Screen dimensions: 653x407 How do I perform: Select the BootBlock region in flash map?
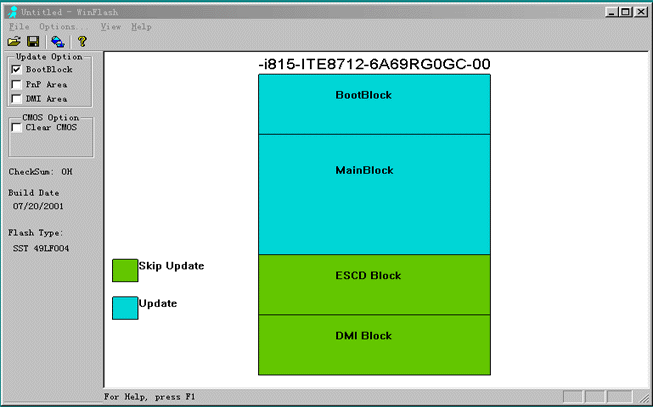[x=374, y=104]
